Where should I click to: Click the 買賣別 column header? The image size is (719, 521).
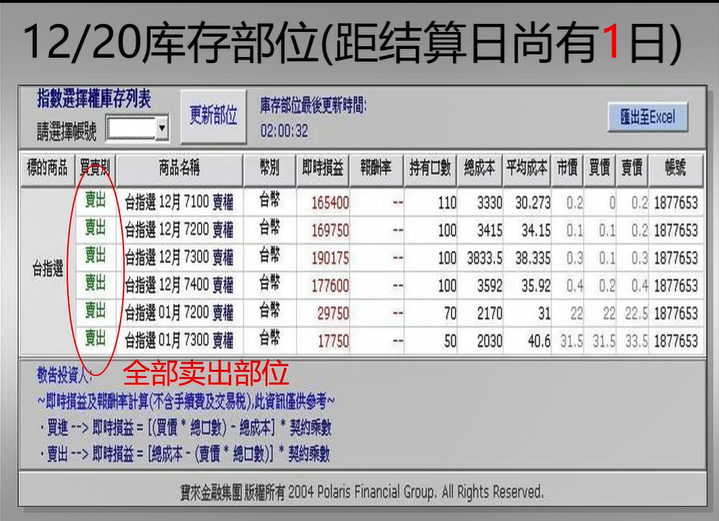pos(95,169)
